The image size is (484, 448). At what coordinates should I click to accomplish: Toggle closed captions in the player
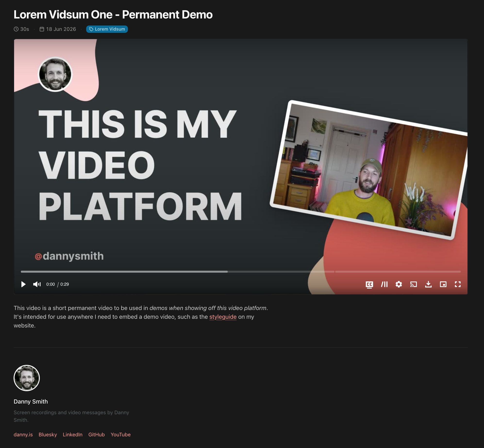pos(369,284)
